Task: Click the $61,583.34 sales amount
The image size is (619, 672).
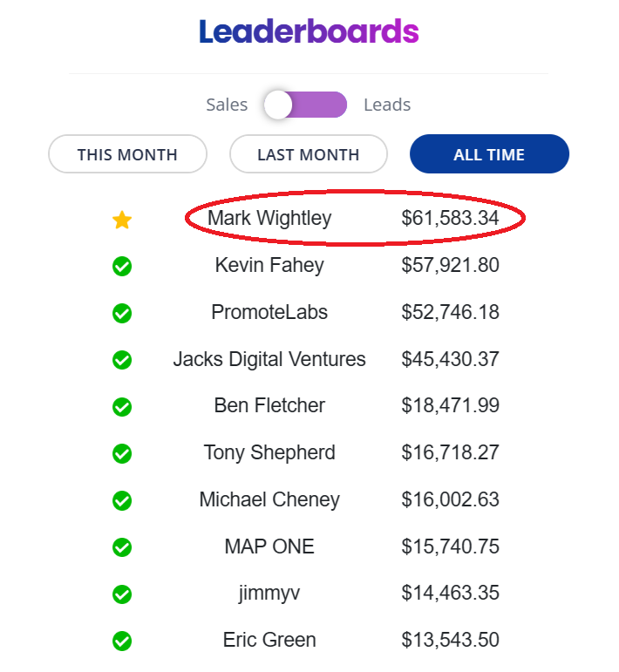Action: tap(450, 218)
